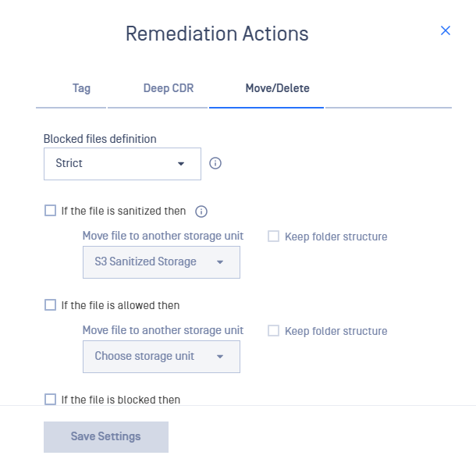Expand the S3 Sanitized Storage selector
476x466 pixels.
162,262
